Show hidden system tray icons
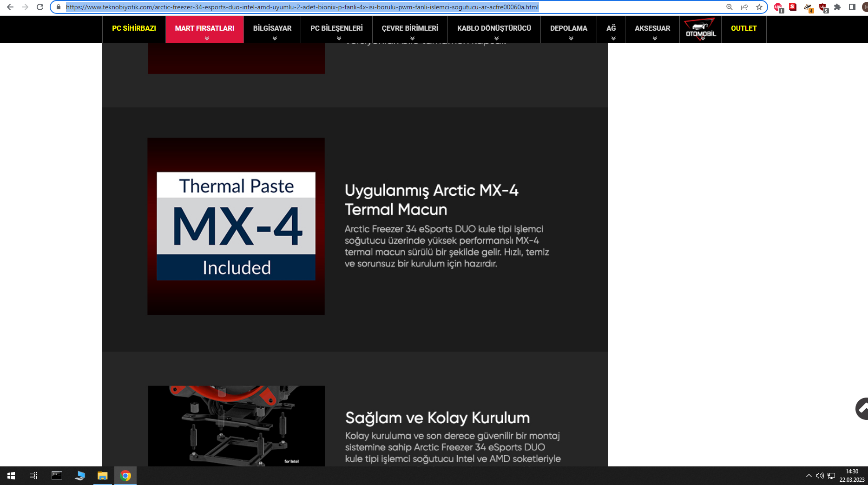Screen dimensions: 868x485 809,476
